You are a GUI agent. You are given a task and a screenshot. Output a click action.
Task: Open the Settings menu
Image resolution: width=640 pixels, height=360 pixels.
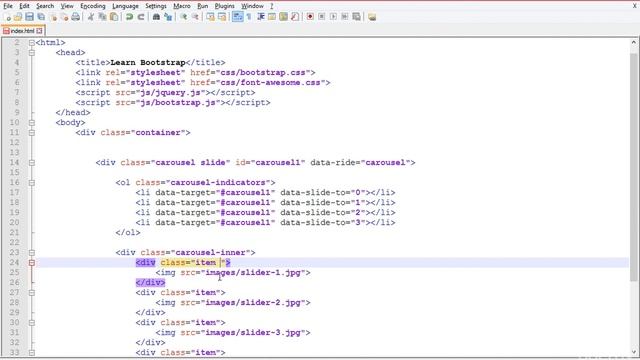156,6
